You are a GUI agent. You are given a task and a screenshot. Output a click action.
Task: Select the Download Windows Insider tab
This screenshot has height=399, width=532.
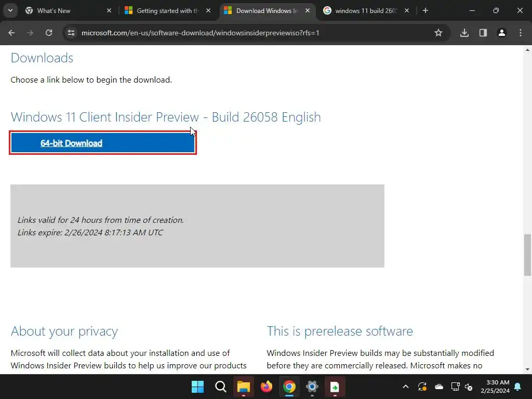268,11
